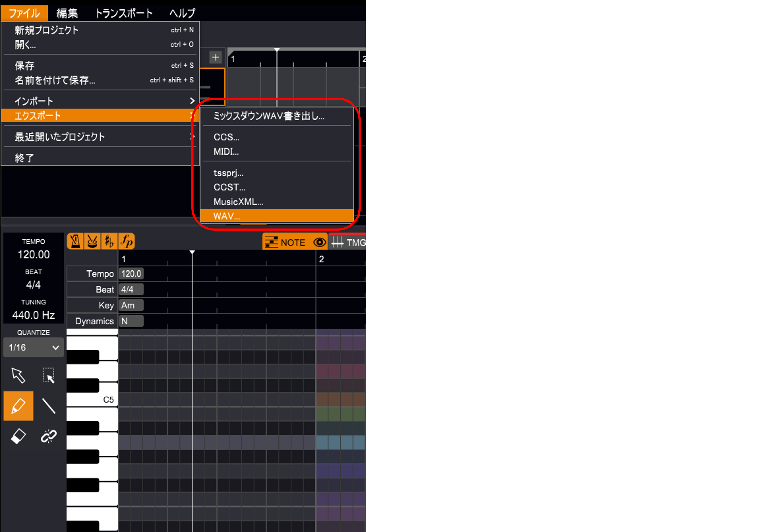Click the piano roll playhead marker
The width and height of the screenshot is (771, 532).
click(x=192, y=252)
